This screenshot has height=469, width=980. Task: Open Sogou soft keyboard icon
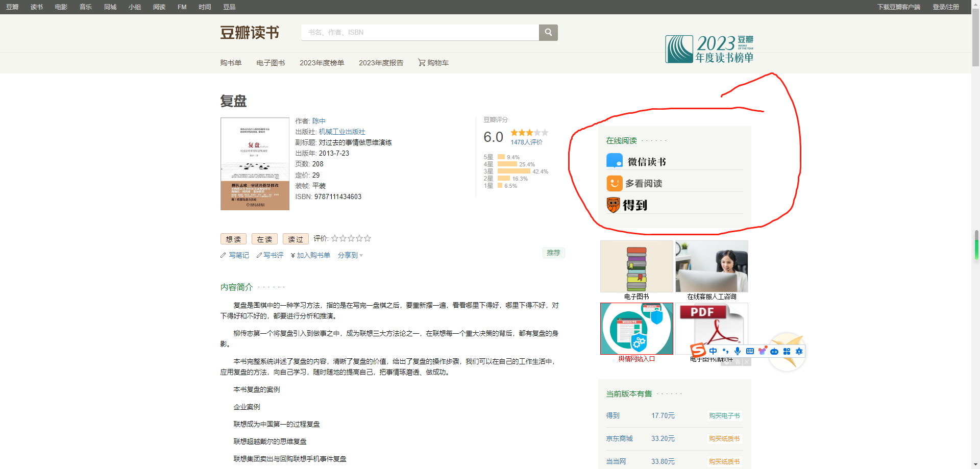750,351
